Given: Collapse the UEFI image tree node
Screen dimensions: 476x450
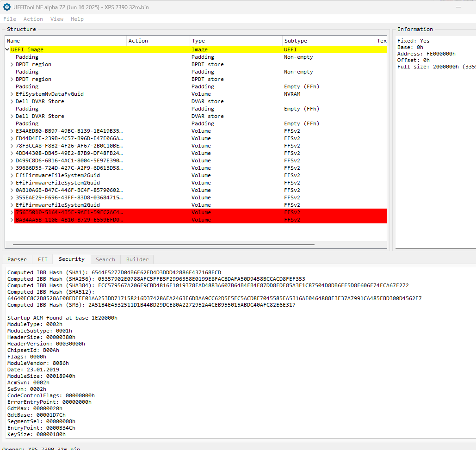Looking at the screenshot, I should 7,49.
